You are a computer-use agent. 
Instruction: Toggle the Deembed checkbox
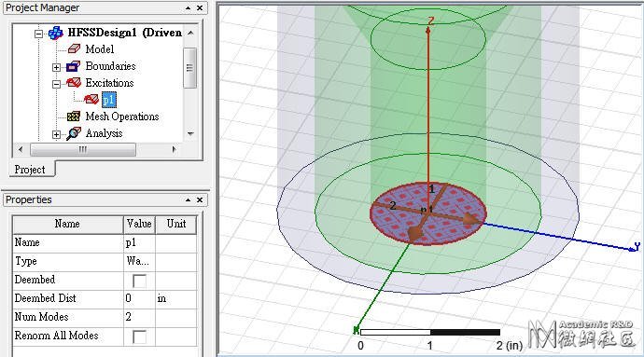[x=139, y=281]
